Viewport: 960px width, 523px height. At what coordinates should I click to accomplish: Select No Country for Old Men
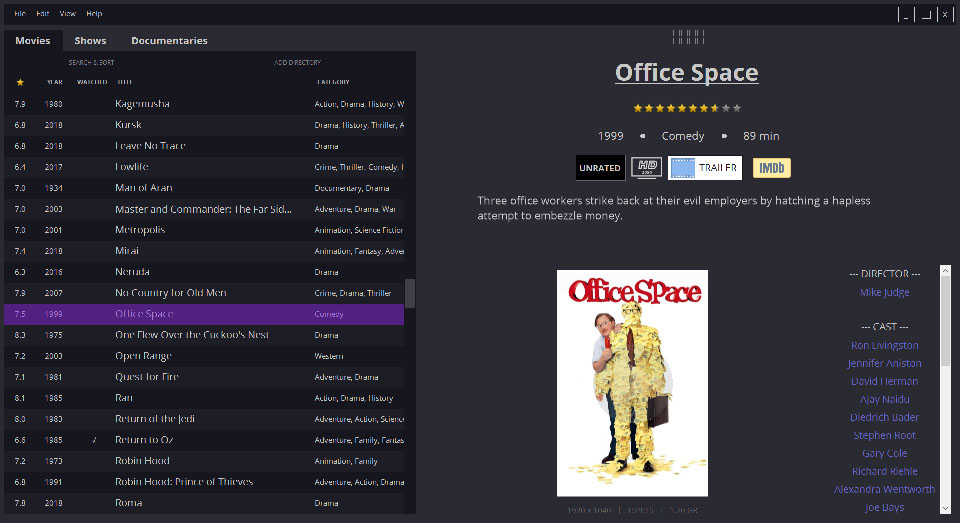[x=204, y=293]
